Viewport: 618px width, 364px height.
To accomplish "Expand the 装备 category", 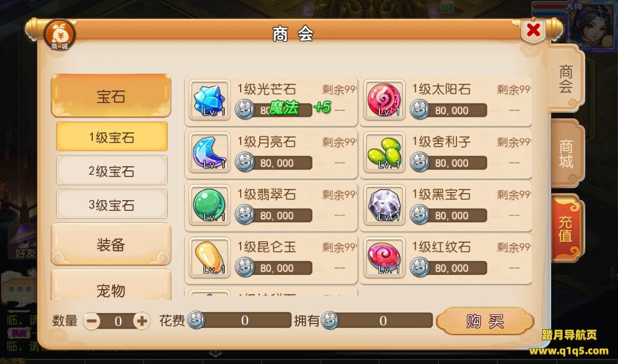I will pos(111,245).
